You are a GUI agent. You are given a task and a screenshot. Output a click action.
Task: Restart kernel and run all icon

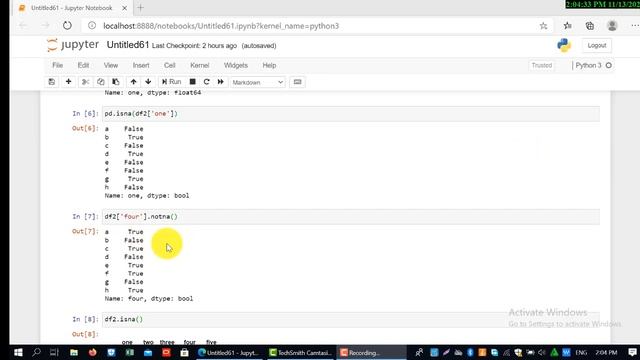tap(220, 82)
